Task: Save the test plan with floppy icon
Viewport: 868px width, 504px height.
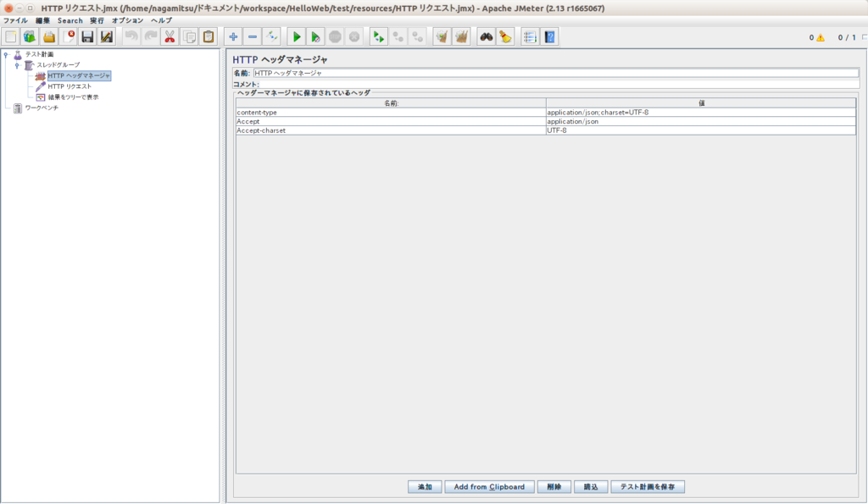Action: pyautogui.click(x=87, y=37)
